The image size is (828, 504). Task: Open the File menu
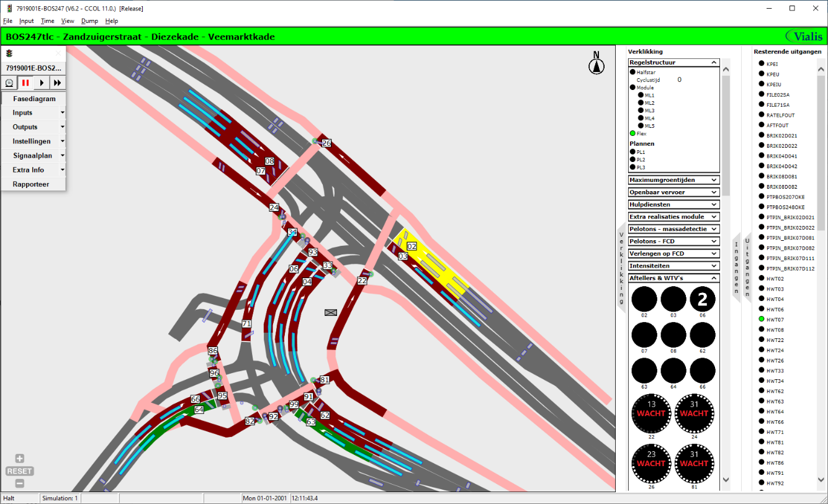pyautogui.click(x=7, y=21)
